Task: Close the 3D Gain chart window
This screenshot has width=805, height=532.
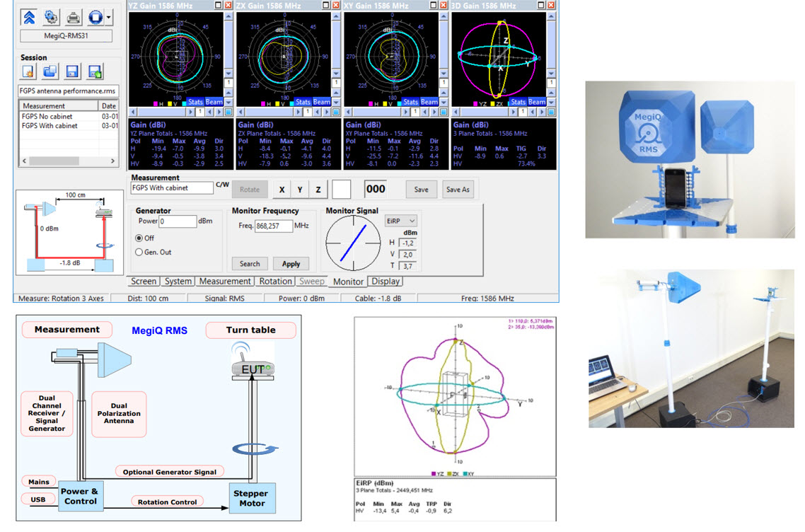Action: click(551, 5)
